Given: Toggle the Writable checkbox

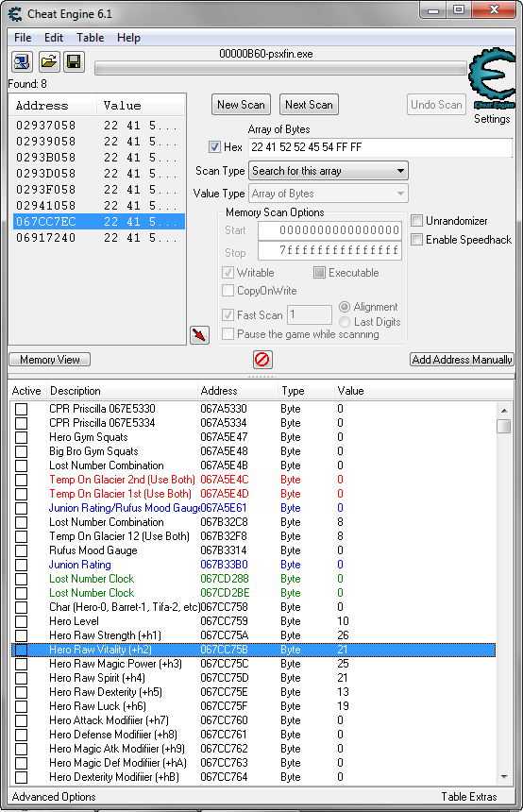Looking at the screenshot, I should tap(228, 272).
